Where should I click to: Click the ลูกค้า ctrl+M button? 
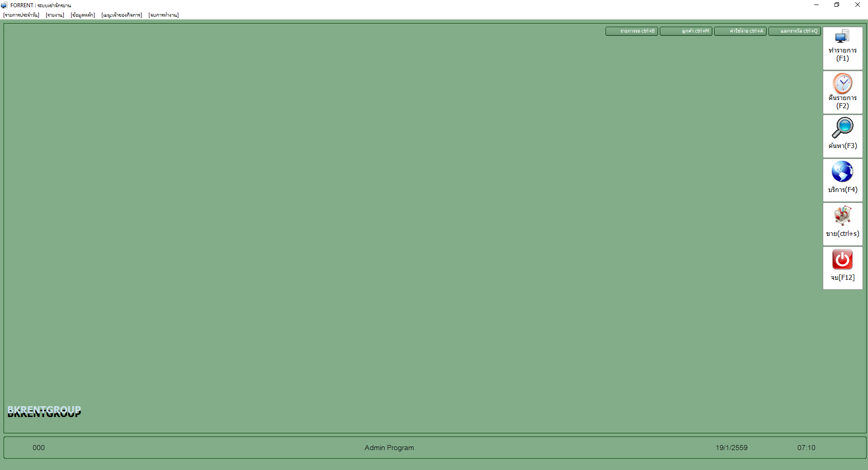686,31
